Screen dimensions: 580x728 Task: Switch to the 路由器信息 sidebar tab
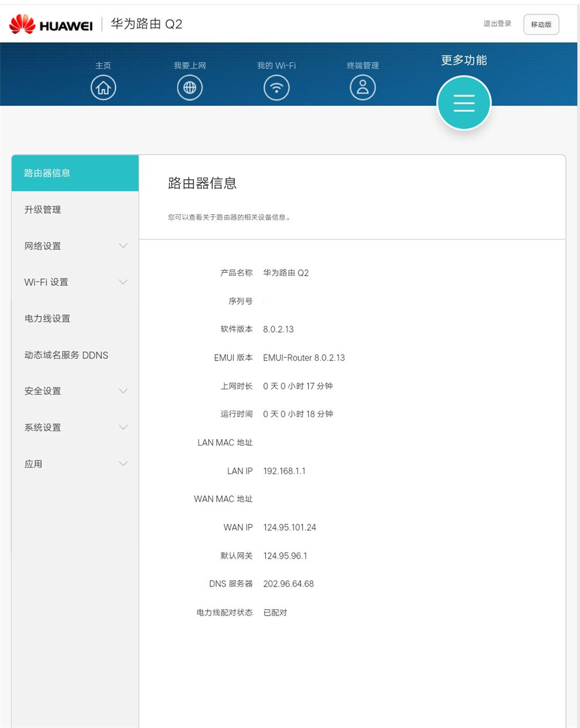[75, 173]
